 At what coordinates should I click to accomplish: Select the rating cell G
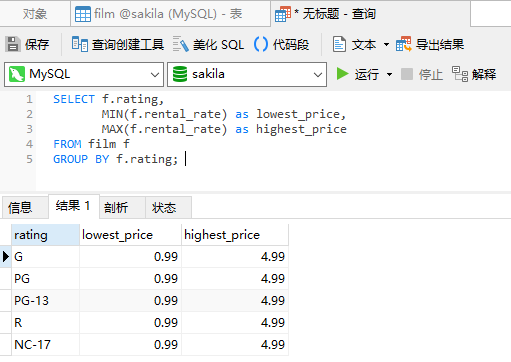(x=46, y=257)
